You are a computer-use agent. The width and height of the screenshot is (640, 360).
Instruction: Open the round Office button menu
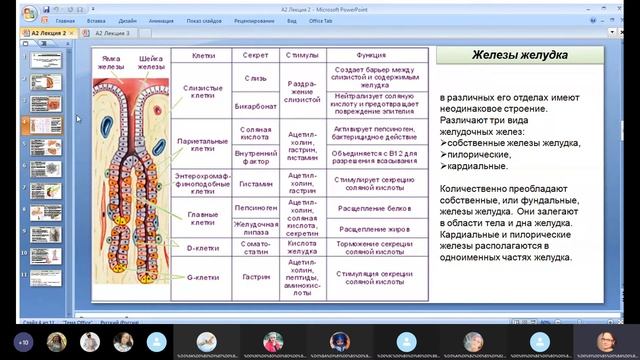(x=30, y=13)
